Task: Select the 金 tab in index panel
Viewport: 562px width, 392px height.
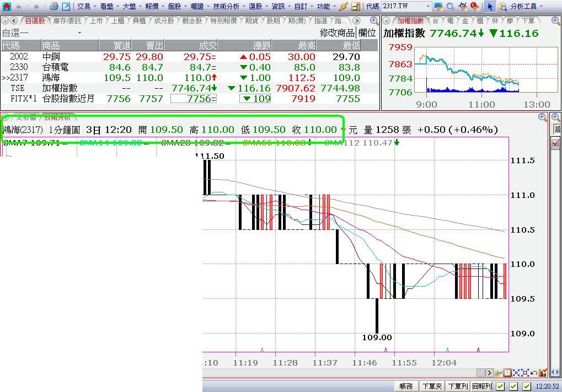Action: (x=465, y=21)
